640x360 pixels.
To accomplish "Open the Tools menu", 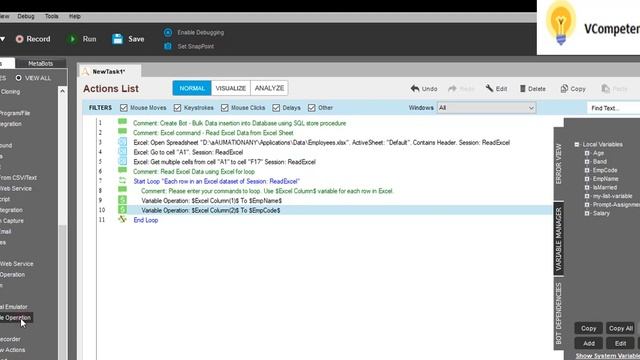I will pyautogui.click(x=51, y=16).
